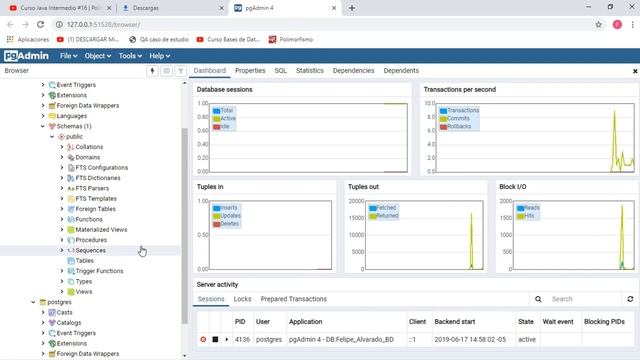Switch to the Dependencies tab
The image size is (640, 360).
coord(353,71)
